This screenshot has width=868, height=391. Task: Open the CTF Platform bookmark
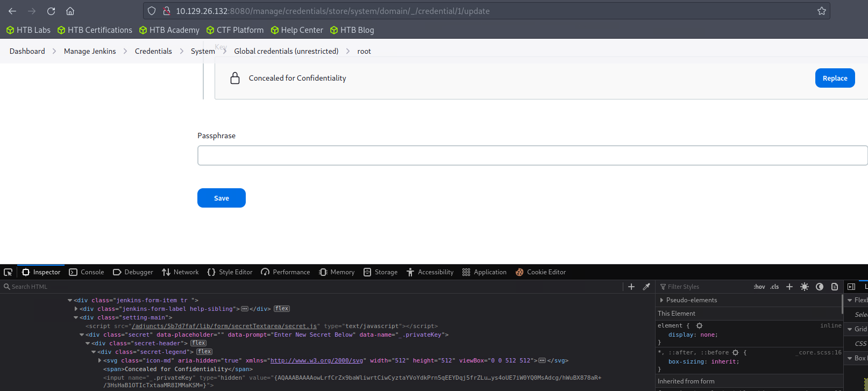coord(235,30)
